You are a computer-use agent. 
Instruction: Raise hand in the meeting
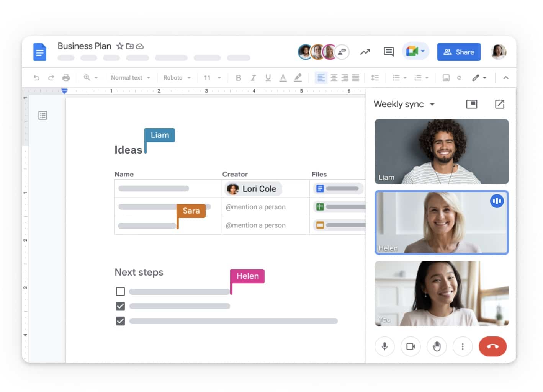point(437,346)
